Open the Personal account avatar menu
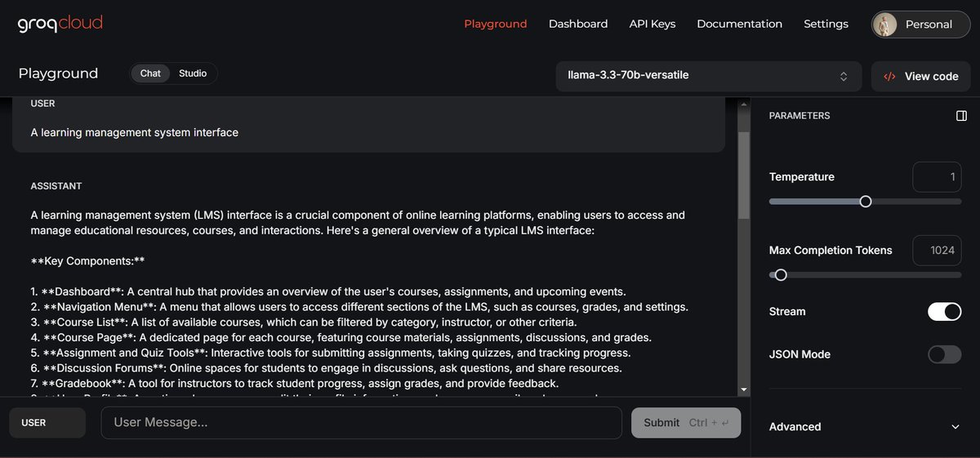 click(x=920, y=24)
